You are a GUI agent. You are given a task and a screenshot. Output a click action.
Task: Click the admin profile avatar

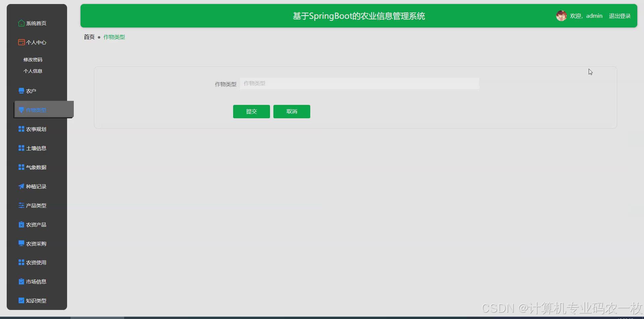point(561,15)
